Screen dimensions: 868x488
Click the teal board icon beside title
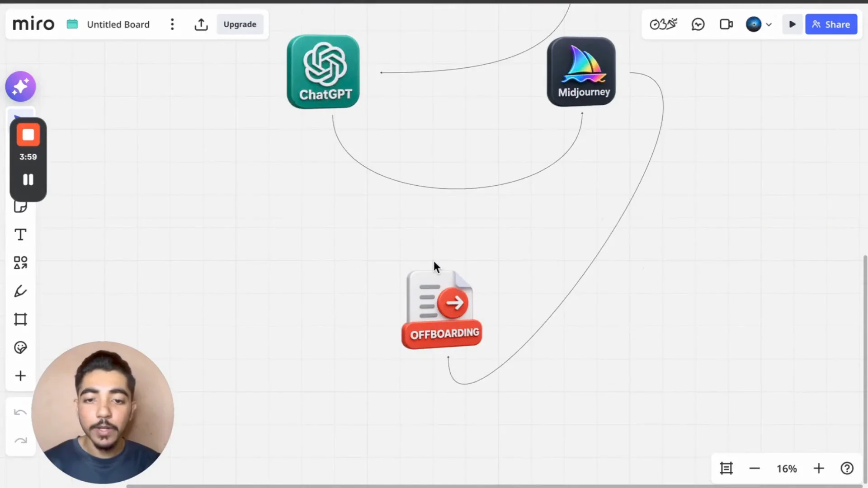[72, 24]
